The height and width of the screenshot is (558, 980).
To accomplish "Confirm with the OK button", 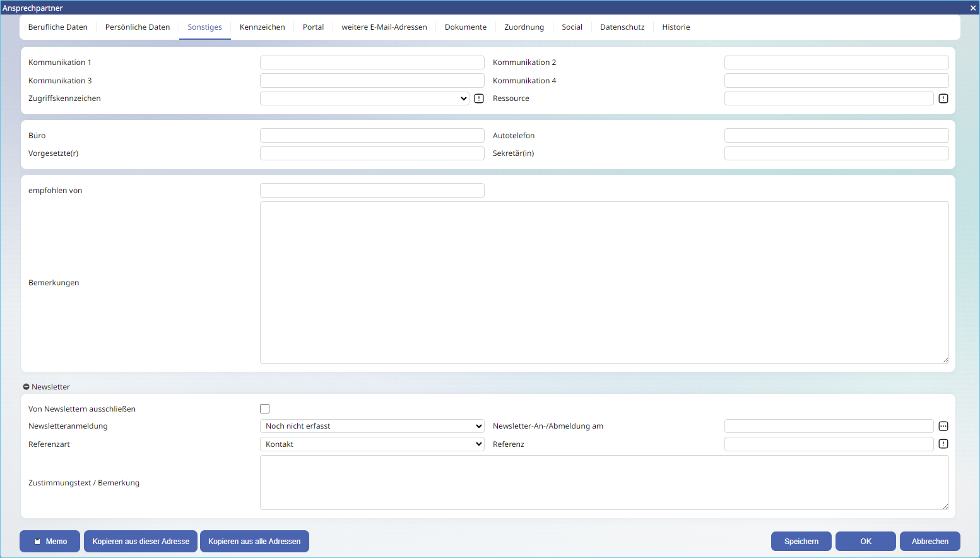I will click(x=866, y=542).
